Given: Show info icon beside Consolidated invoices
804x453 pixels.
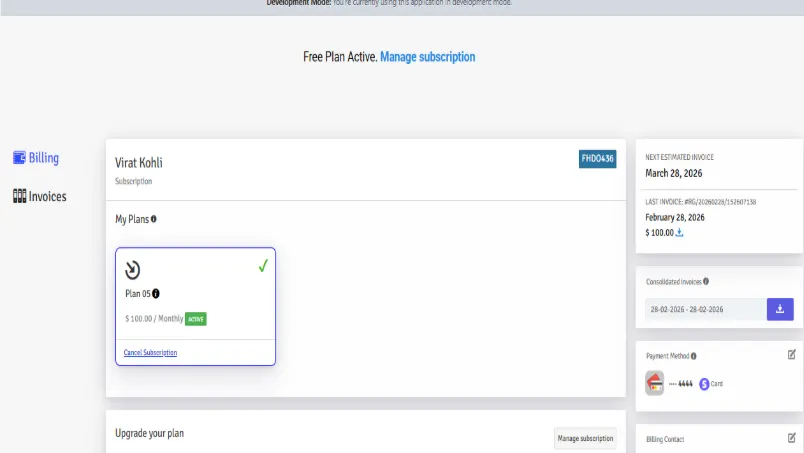Looking at the screenshot, I should [706, 281].
